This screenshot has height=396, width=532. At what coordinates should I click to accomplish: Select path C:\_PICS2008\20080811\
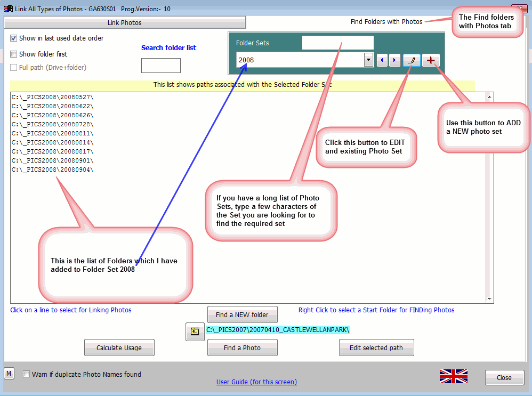pyautogui.click(x=53, y=133)
